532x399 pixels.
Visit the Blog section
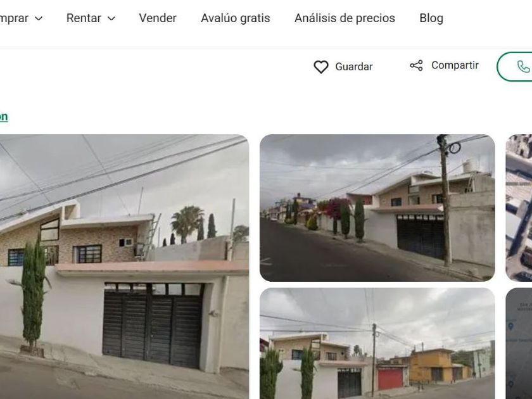coord(431,18)
